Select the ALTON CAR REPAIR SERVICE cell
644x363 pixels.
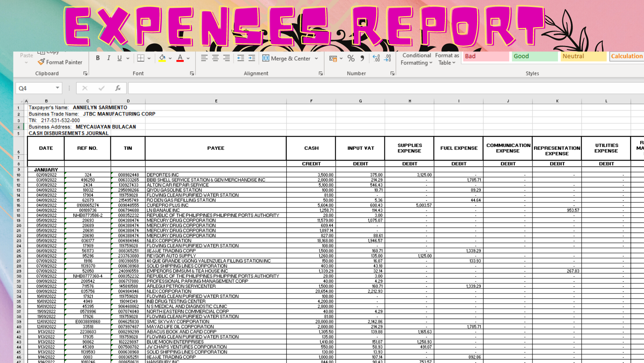(x=216, y=185)
